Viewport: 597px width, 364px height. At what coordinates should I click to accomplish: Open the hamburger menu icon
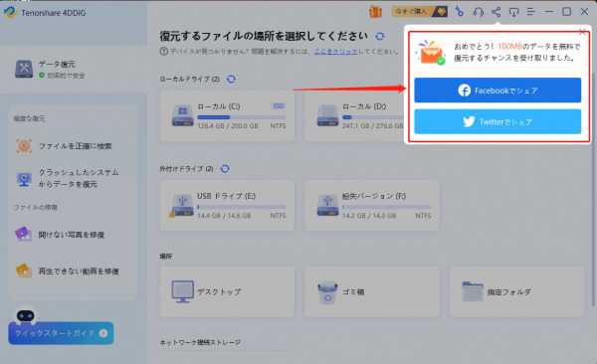click(x=531, y=12)
